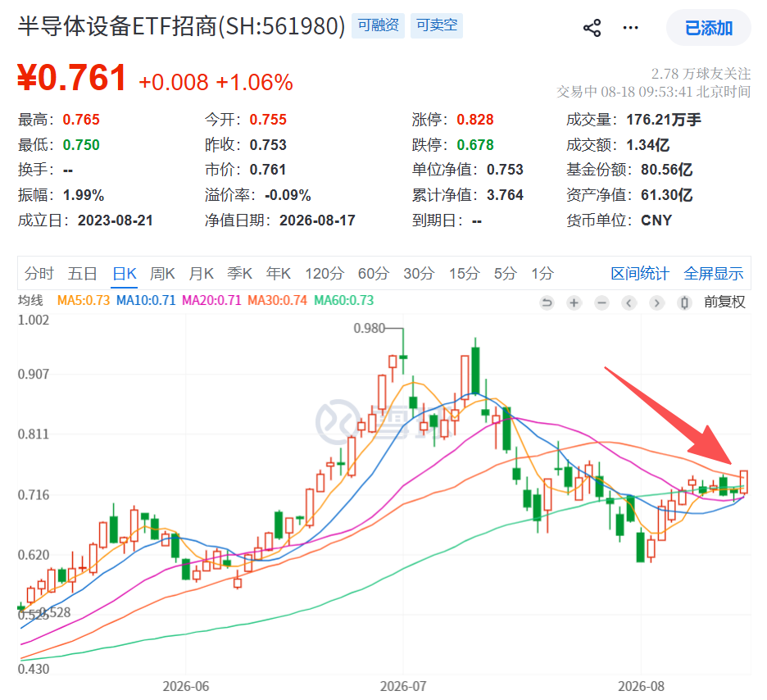Switch to the 120分 chart tab
The image size is (767, 700).
324,274
